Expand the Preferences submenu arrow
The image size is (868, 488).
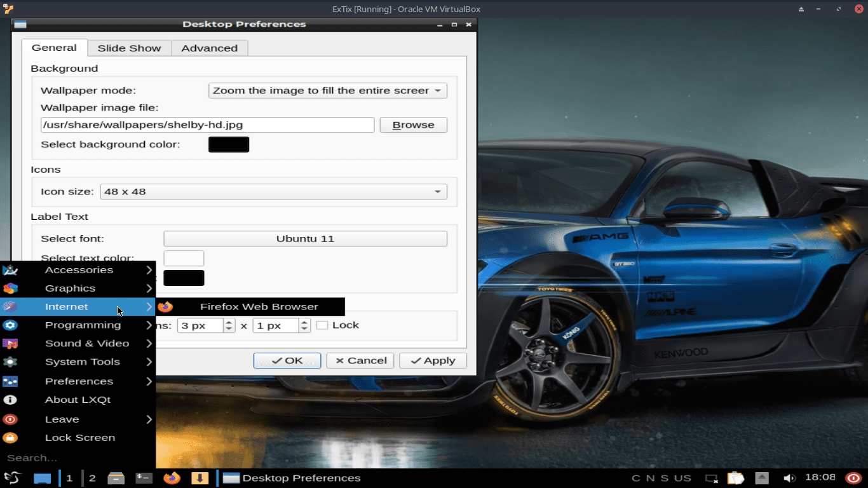pyautogui.click(x=149, y=381)
